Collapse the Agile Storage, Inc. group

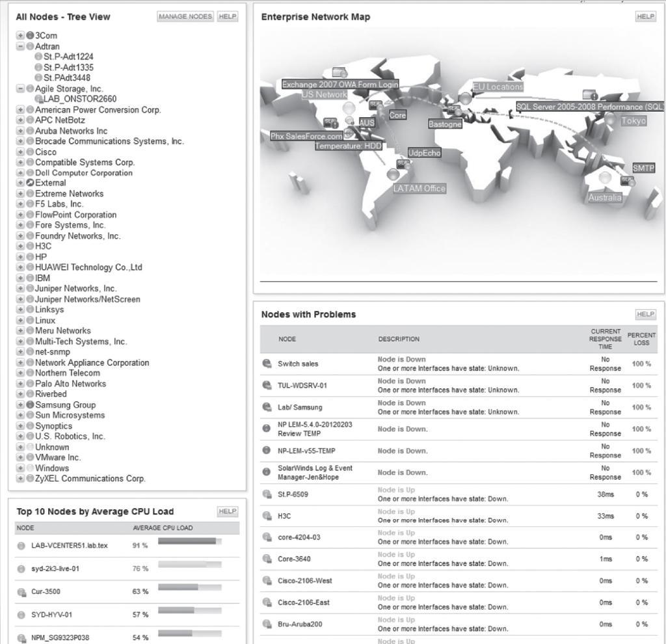pyautogui.click(x=20, y=88)
